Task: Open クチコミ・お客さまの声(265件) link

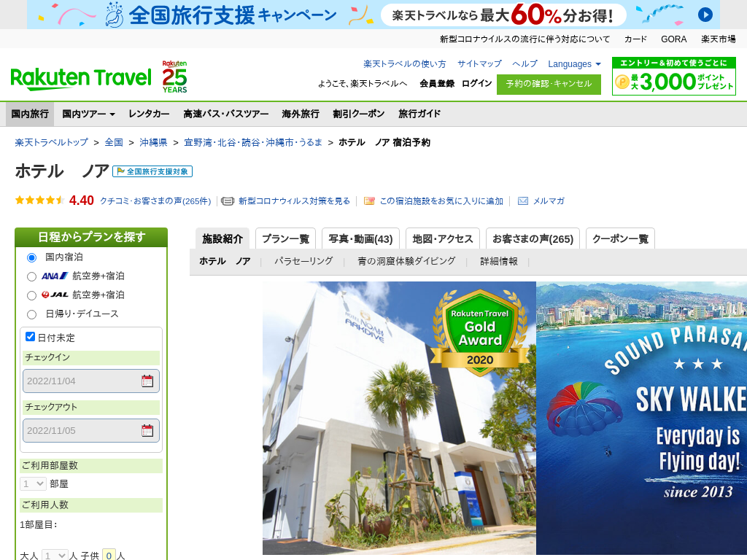Action: (x=155, y=201)
